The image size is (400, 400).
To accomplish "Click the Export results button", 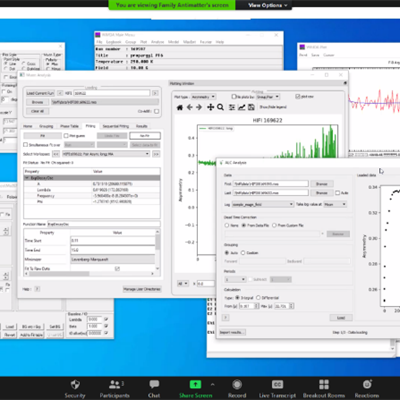I will (232, 332).
